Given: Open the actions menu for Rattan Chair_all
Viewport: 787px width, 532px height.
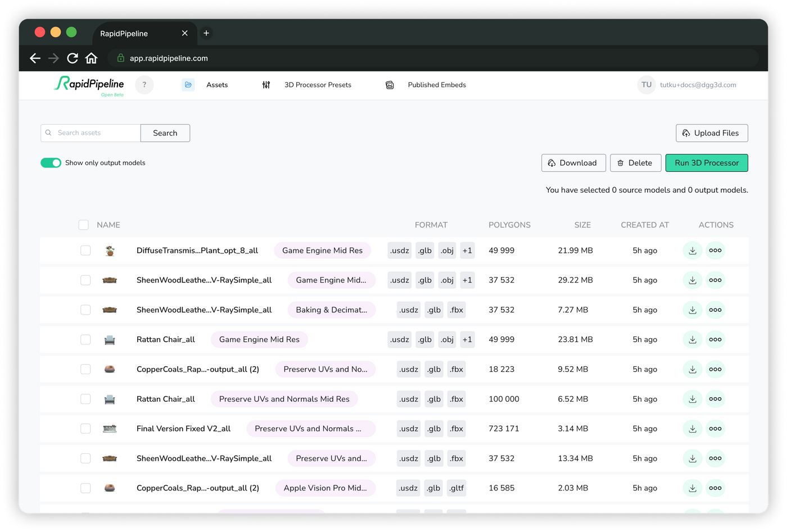Looking at the screenshot, I should (715, 339).
